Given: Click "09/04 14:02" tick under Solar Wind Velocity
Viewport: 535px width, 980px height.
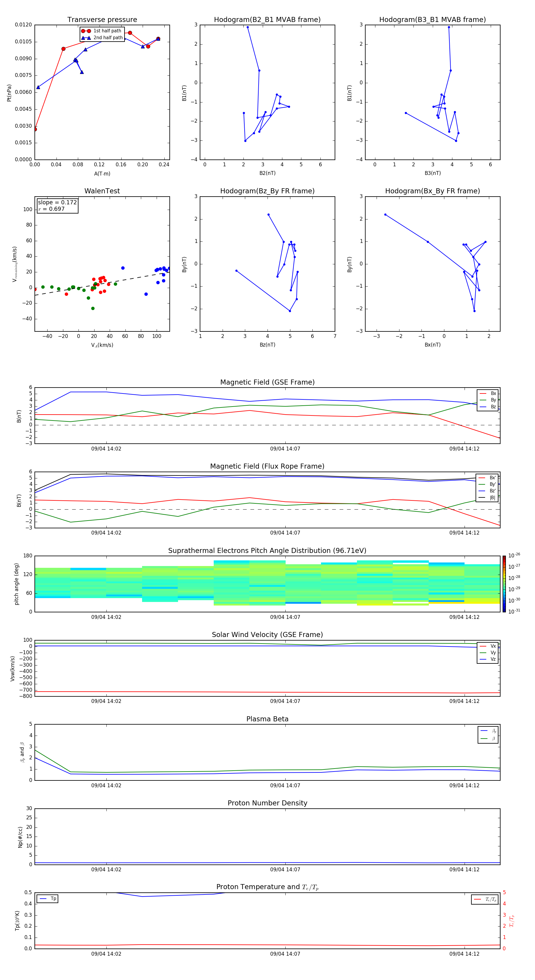Looking at the screenshot, I should point(106,701).
